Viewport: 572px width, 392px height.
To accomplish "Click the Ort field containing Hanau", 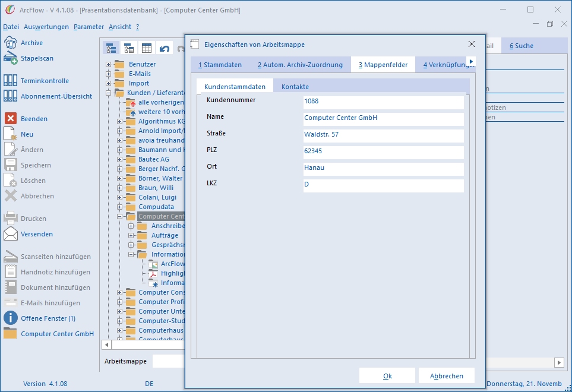I will [383, 168].
